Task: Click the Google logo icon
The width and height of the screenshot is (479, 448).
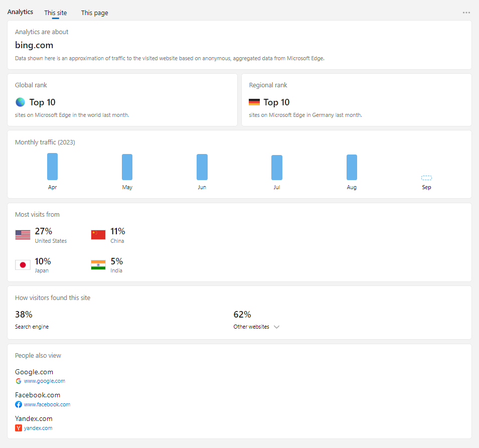Action: (x=19, y=381)
